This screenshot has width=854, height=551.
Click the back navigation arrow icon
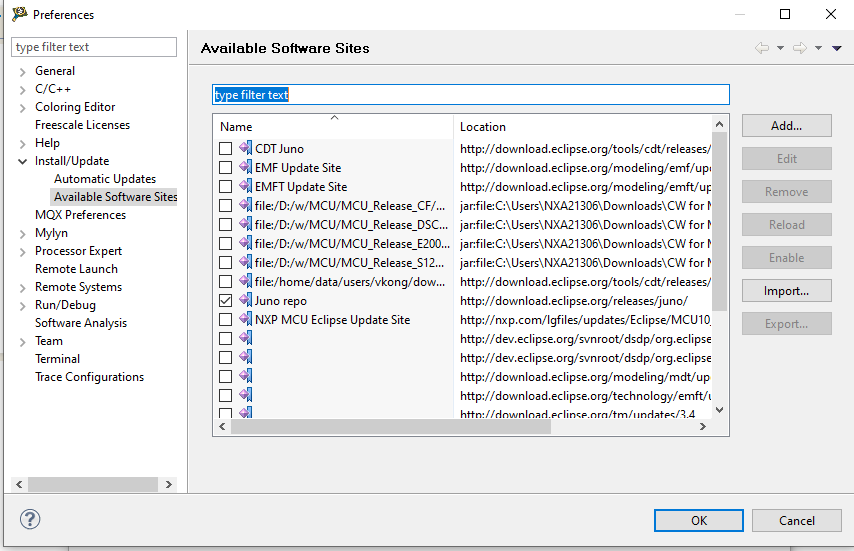762,48
